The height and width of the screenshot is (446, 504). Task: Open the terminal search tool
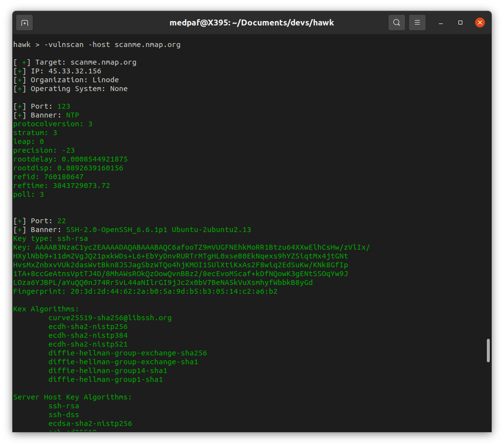click(x=397, y=23)
